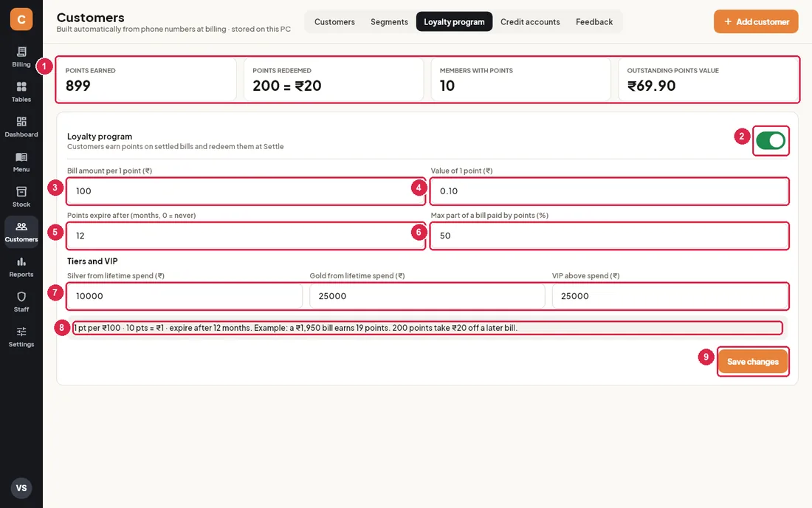Image resolution: width=812 pixels, height=508 pixels.
Task: Click Save changes button
Action: click(x=753, y=362)
